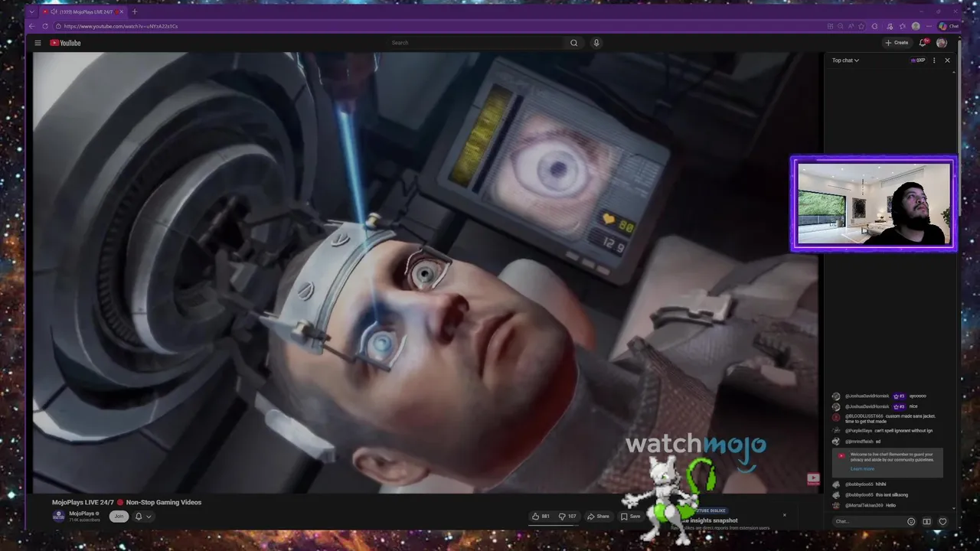
Task: Click the video Subscribe watermark
Action: point(813,479)
